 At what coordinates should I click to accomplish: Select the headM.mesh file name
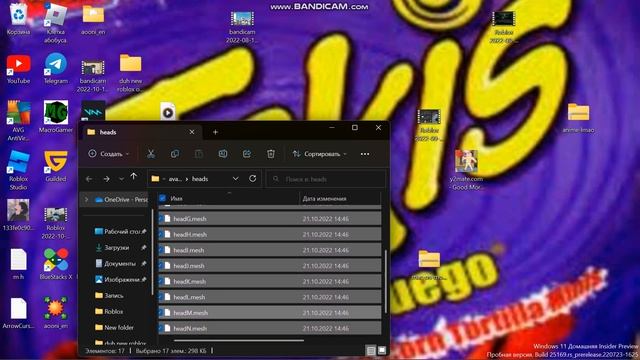190,313
